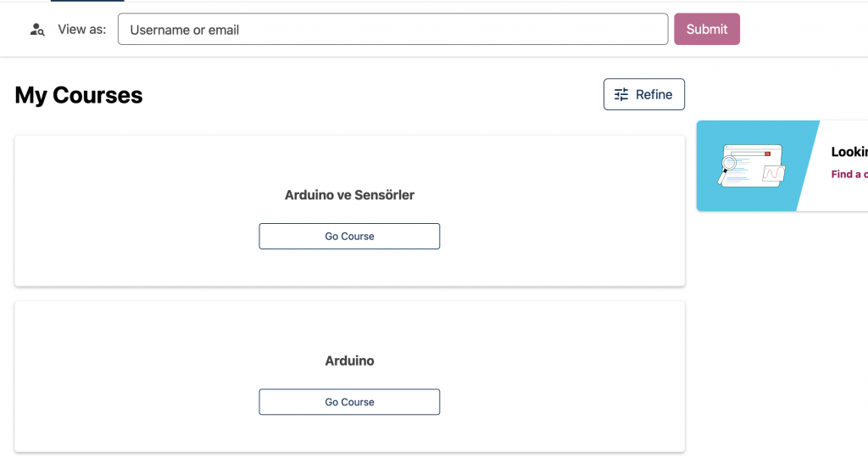Focus the Username or email field
Screen dimensions: 868x464
[x=393, y=30]
